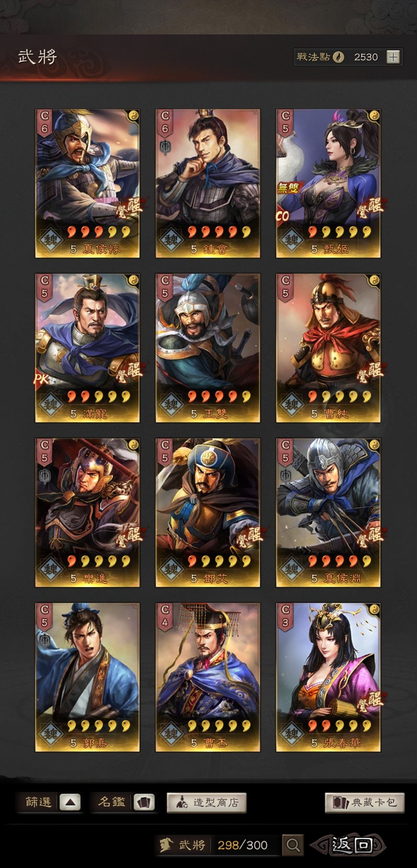This screenshot has width=417, height=868.
Task: Select the 鄧艾 general card
Action: (207, 512)
